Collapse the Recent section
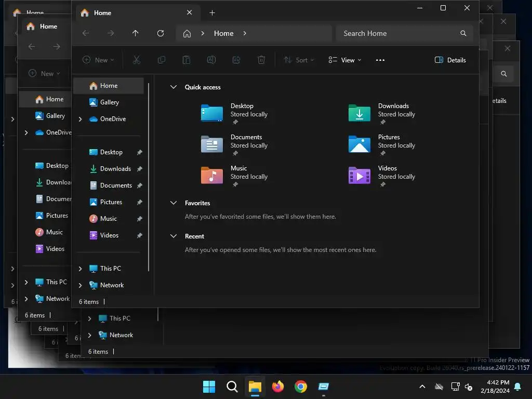The width and height of the screenshot is (532, 399). pos(174,236)
